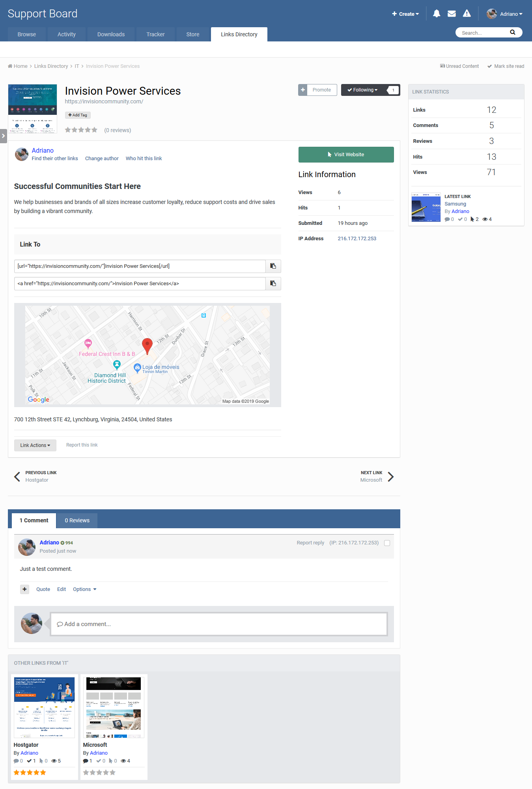
Task: Open the Create dropdown
Action: click(x=405, y=14)
